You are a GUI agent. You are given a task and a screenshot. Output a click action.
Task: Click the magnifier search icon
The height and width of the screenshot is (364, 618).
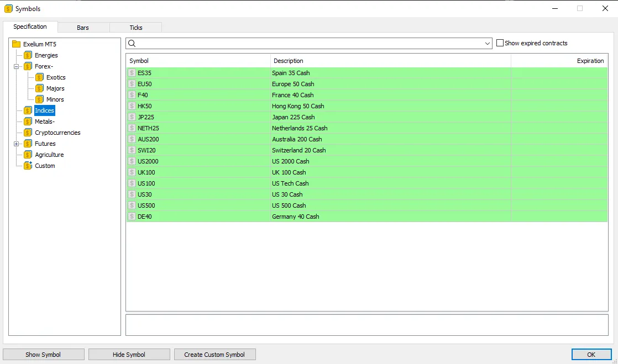click(x=132, y=44)
